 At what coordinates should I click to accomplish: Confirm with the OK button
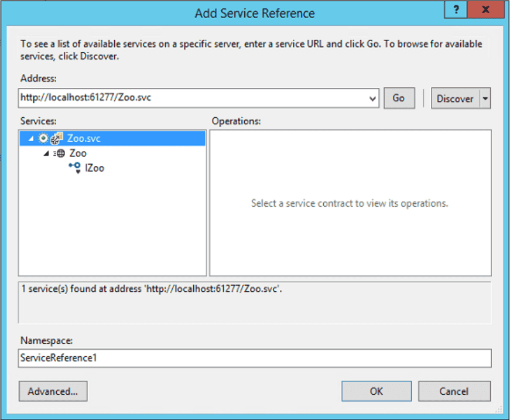[376, 391]
